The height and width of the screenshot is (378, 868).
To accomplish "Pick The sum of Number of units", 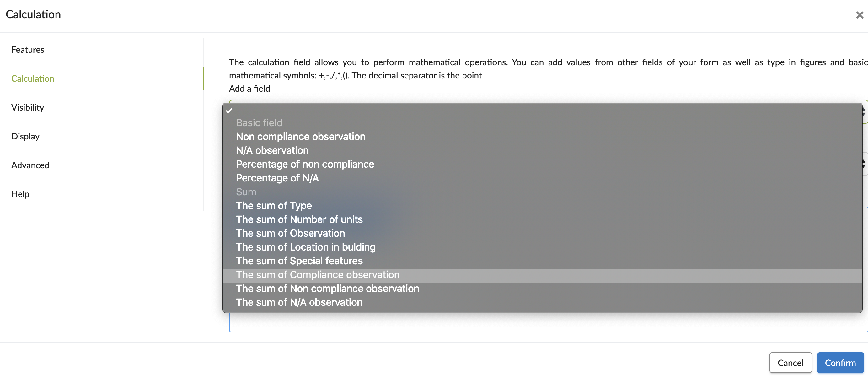I will [299, 219].
